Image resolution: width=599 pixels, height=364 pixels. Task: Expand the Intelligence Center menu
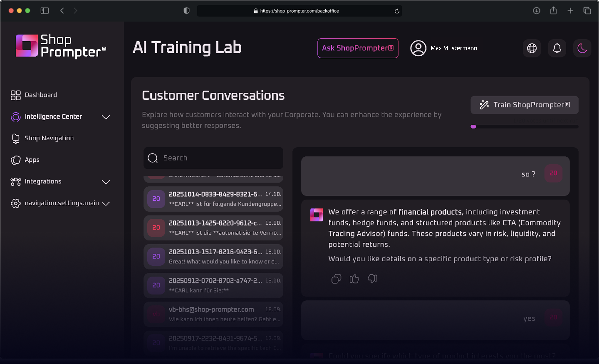(x=105, y=117)
